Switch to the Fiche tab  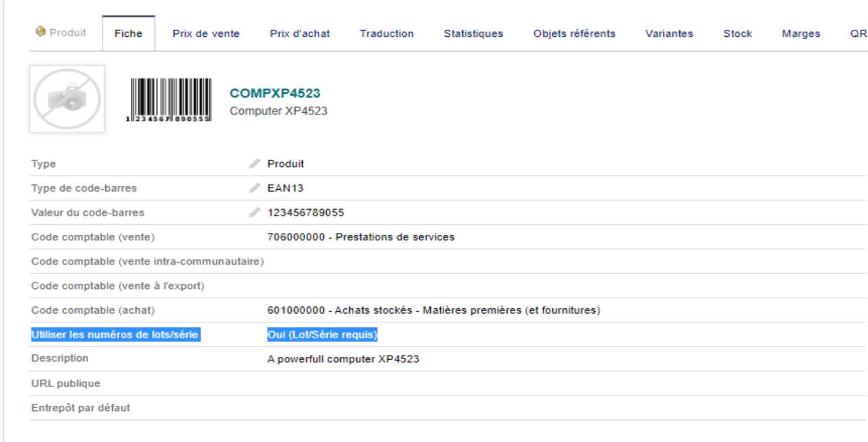tap(129, 34)
